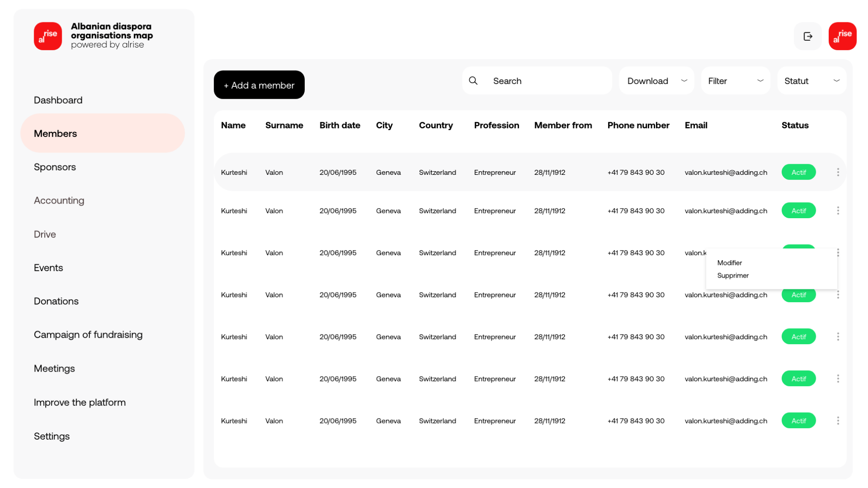Click the Add a member button
The width and height of the screenshot is (868, 488).
[259, 85]
